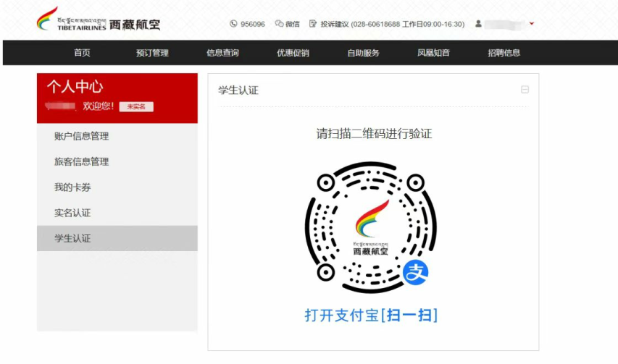Select 旅客信息管理 sidebar entry
Image resolution: width=618 pixels, height=364 pixels.
(117, 161)
